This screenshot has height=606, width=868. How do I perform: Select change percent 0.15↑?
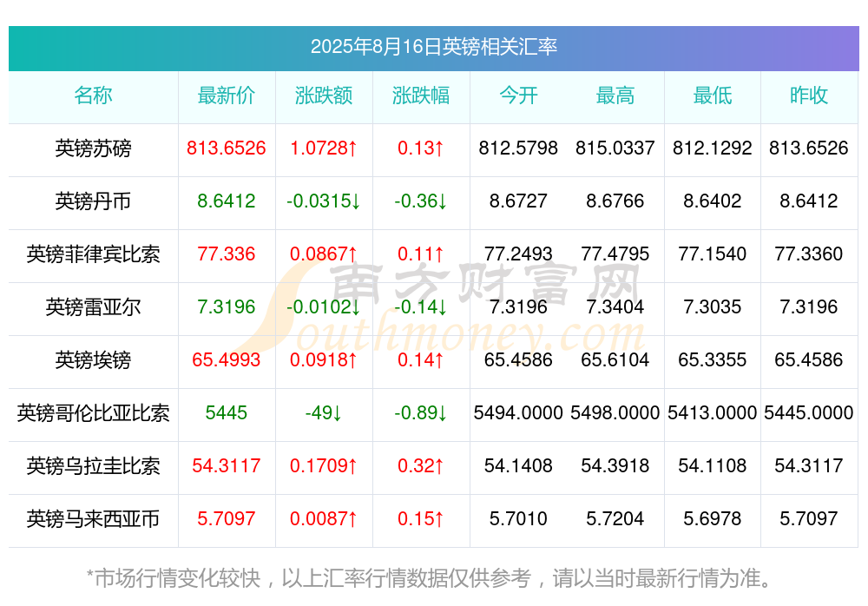tap(421, 519)
